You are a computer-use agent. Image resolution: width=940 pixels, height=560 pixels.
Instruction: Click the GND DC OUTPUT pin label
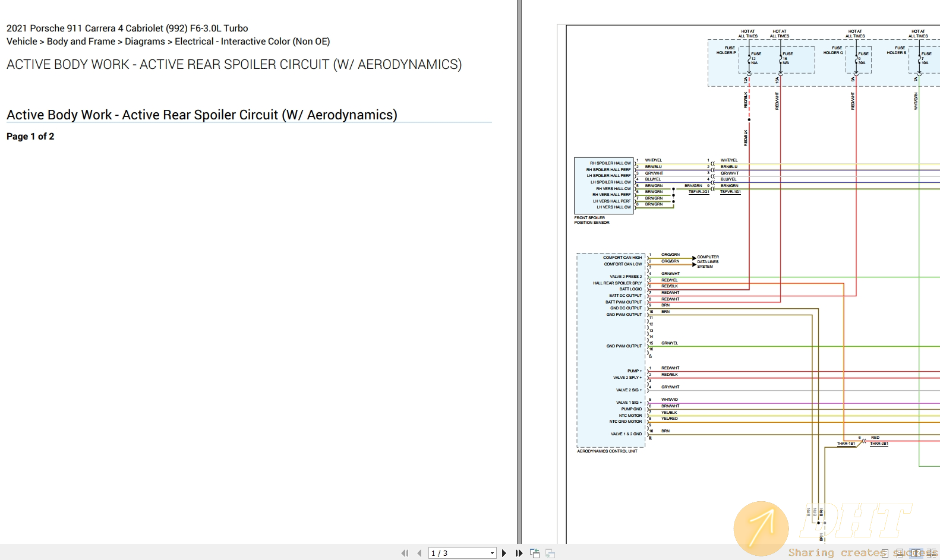pyautogui.click(x=626, y=308)
